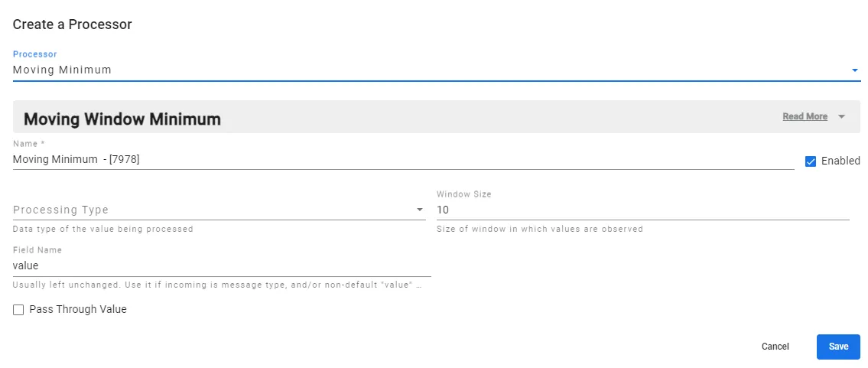Click the Window Size description text

pyautogui.click(x=539, y=229)
